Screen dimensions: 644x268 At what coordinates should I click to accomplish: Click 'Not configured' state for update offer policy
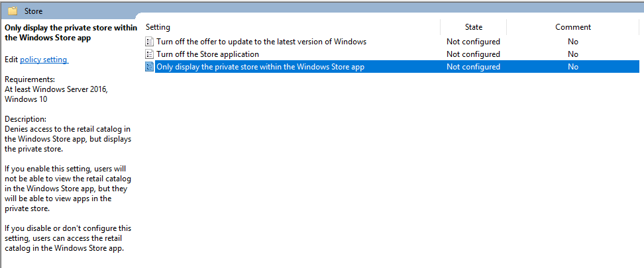tap(473, 42)
